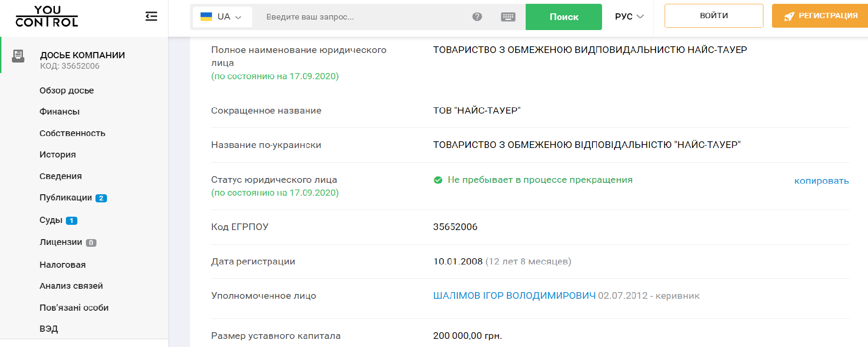868x347 pixels.
Task: Click the registration date 10.01.2008
Action: click(458, 261)
